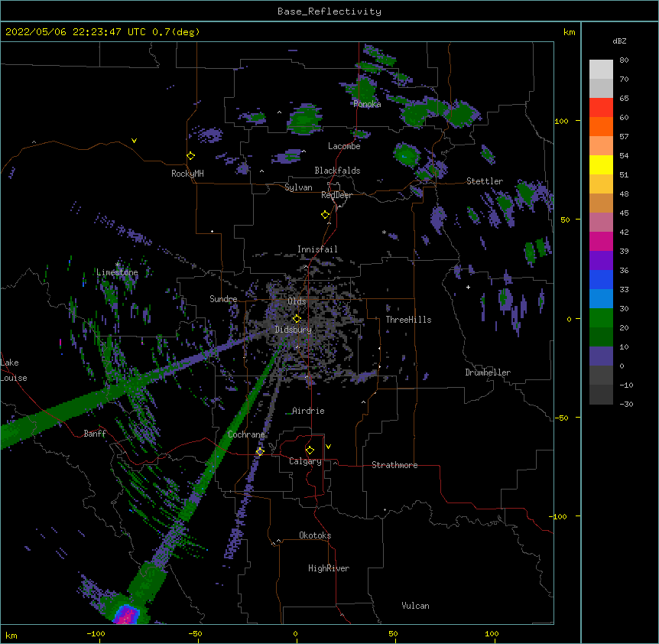Click the green 30 dBZ legend swatch
The width and height of the screenshot is (659, 644).
[x=601, y=318]
